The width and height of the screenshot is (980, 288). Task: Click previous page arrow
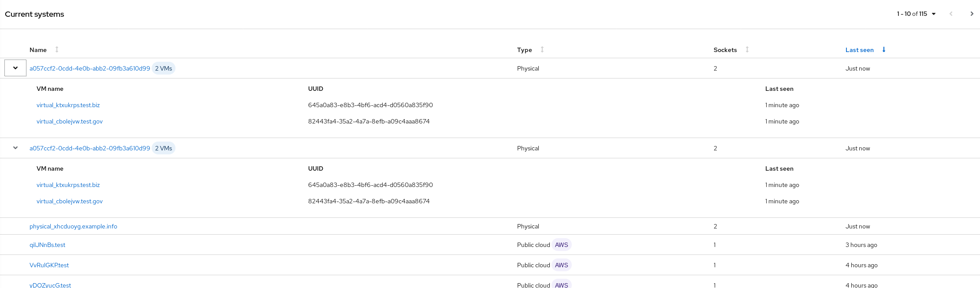coord(951,14)
